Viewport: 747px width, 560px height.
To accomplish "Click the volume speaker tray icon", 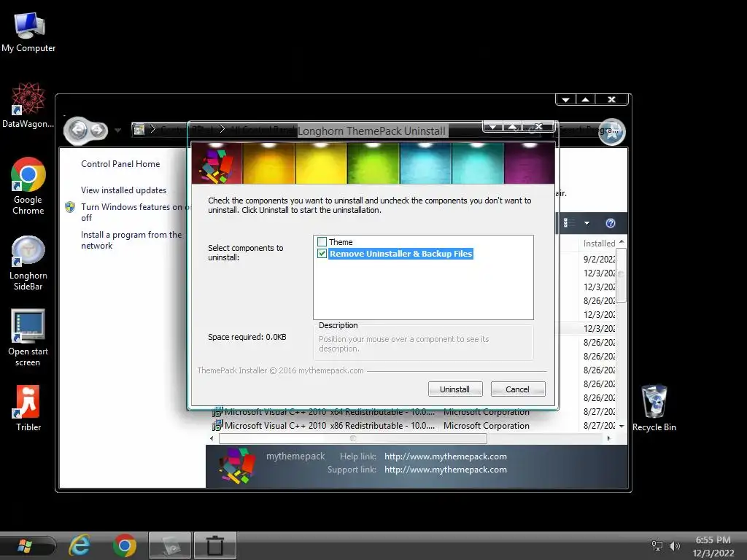I will click(675, 545).
